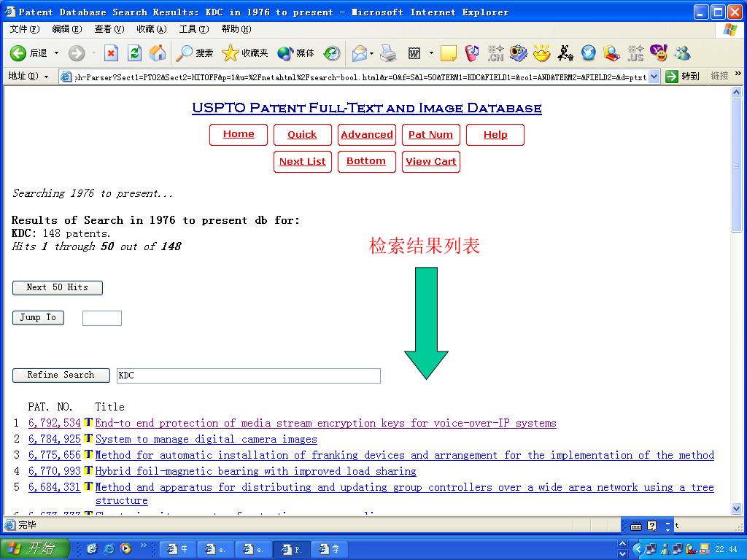Click the Jump To number input box
The image size is (747, 560).
pos(102,318)
